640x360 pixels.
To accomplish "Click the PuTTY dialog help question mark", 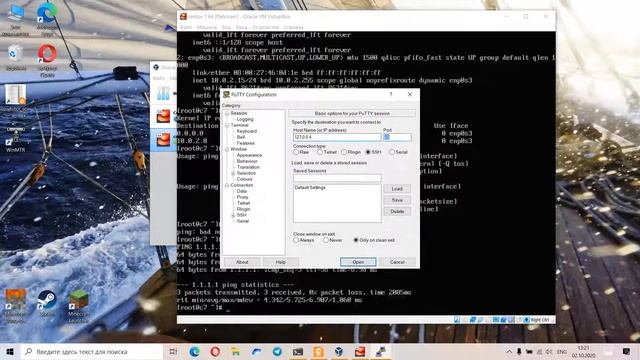I will tap(391, 94).
